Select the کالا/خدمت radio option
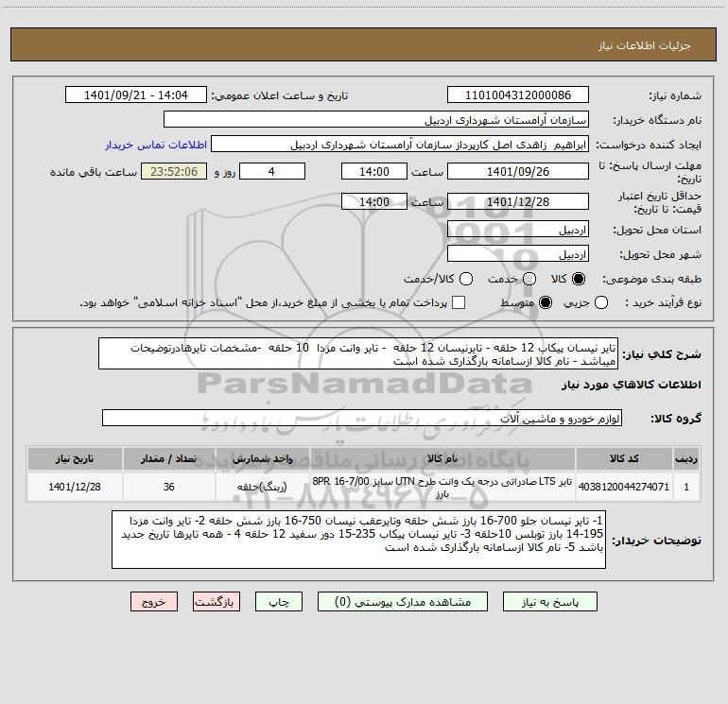Screen dimensions: 728x704 pos(466,279)
